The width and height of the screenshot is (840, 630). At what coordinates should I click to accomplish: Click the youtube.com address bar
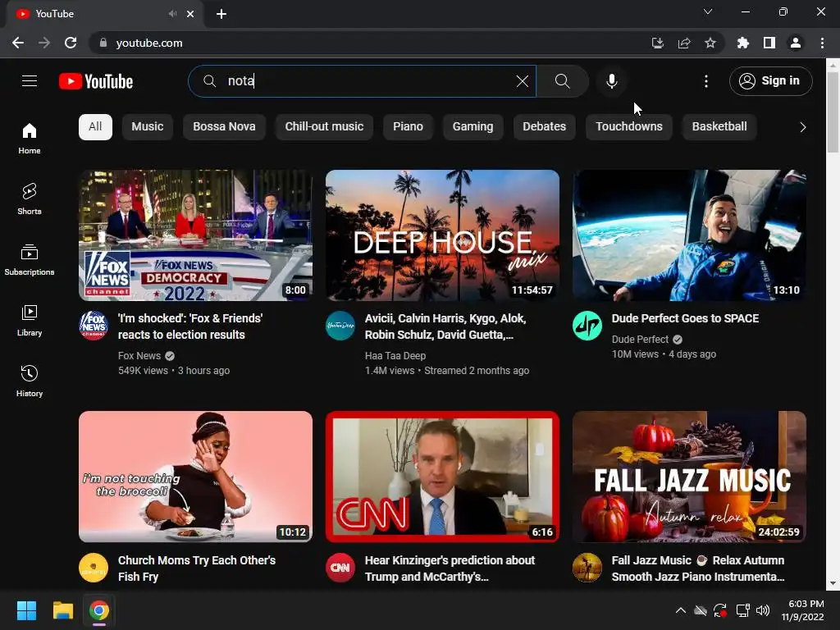pyautogui.click(x=370, y=43)
